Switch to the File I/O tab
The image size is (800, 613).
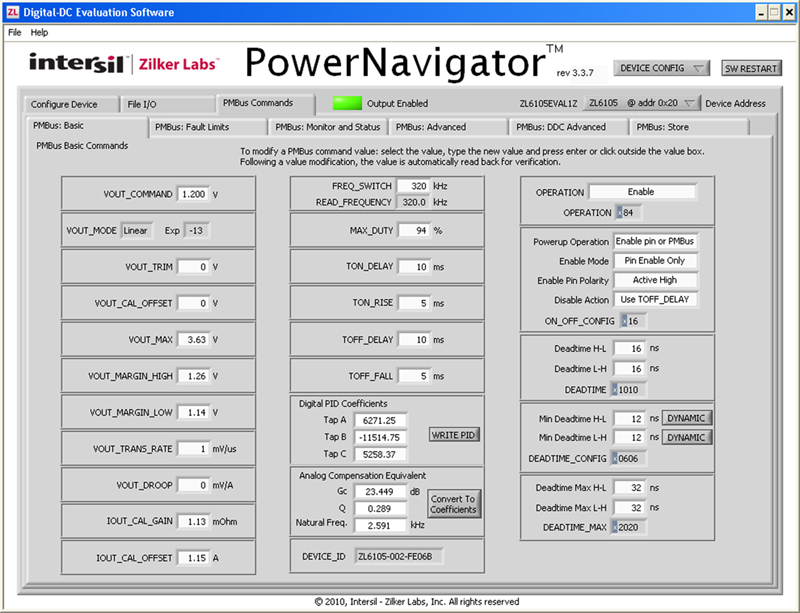pos(167,104)
